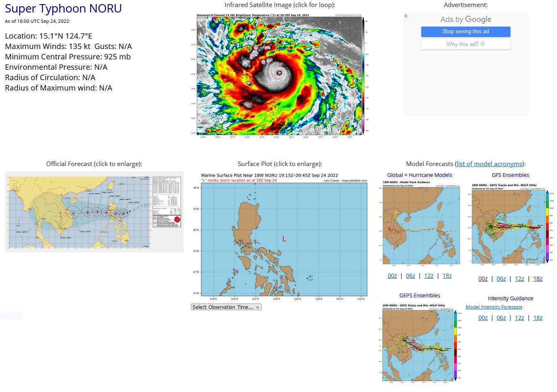This screenshot has height=392, width=557.
Task: Open Model Intensity Forecasts
Action: 494,307
